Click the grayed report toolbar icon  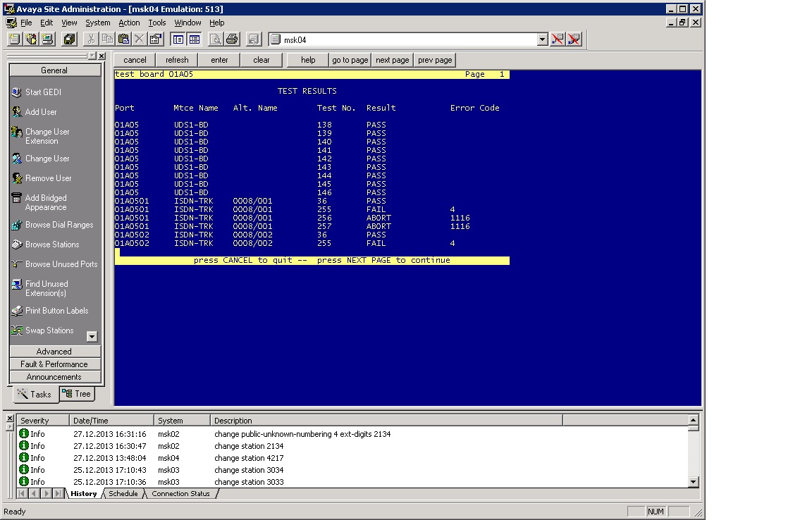pos(253,39)
